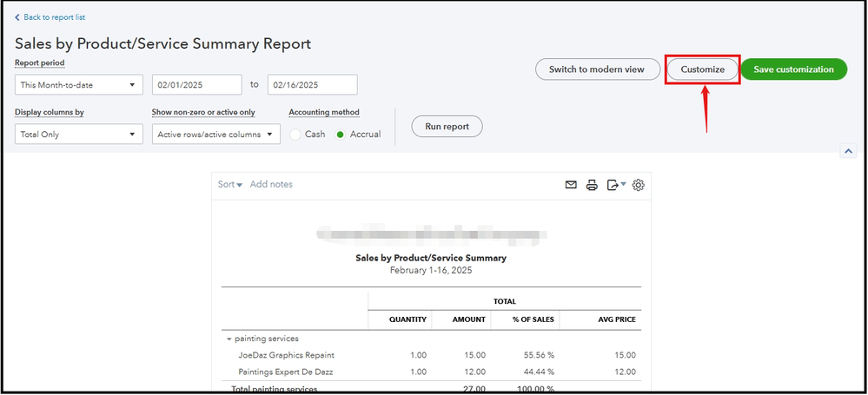The width and height of the screenshot is (868, 395).
Task: Open the export report icon menu
Action: (x=616, y=185)
